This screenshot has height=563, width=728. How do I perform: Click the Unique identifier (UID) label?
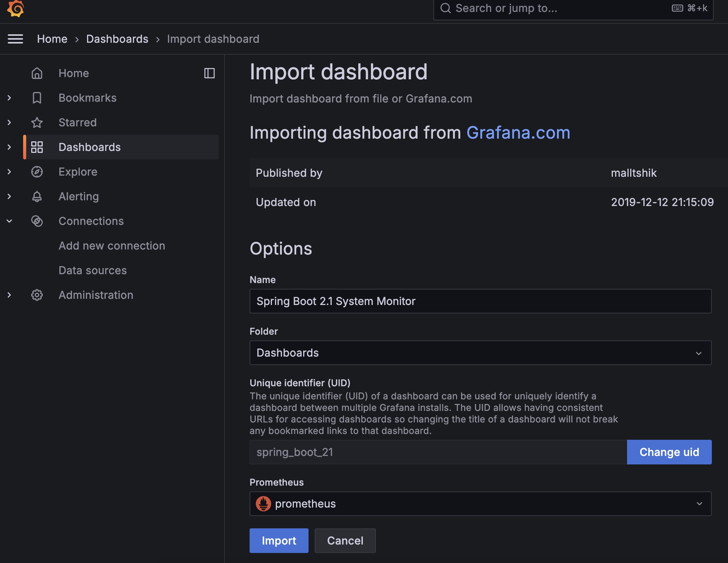point(300,383)
